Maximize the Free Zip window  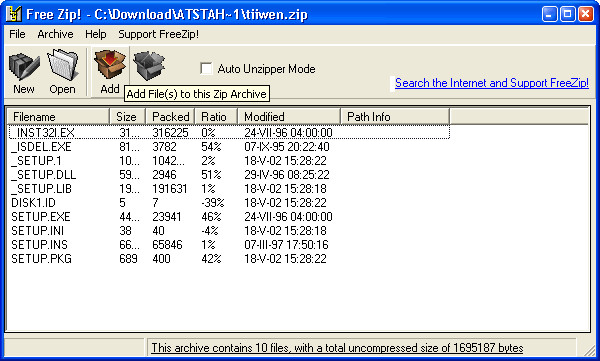point(568,14)
